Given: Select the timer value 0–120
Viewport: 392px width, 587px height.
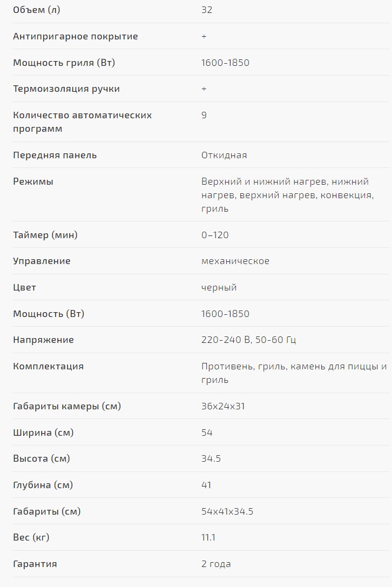Looking at the screenshot, I should 215,235.
